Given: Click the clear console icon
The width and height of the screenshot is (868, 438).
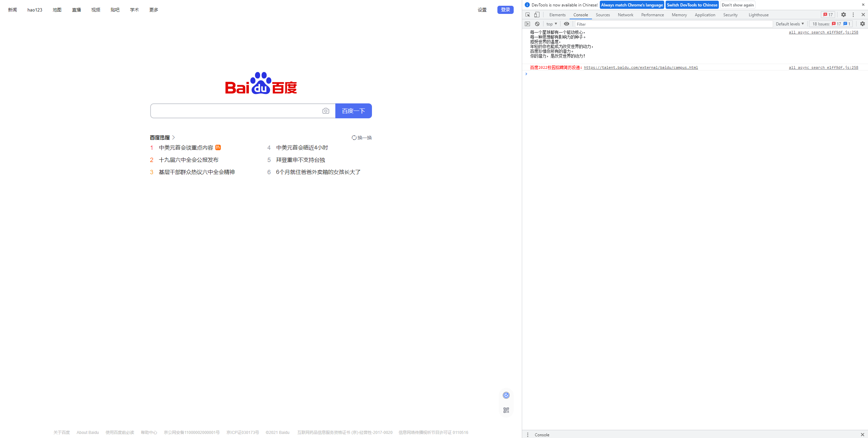Looking at the screenshot, I should pyautogui.click(x=537, y=24).
